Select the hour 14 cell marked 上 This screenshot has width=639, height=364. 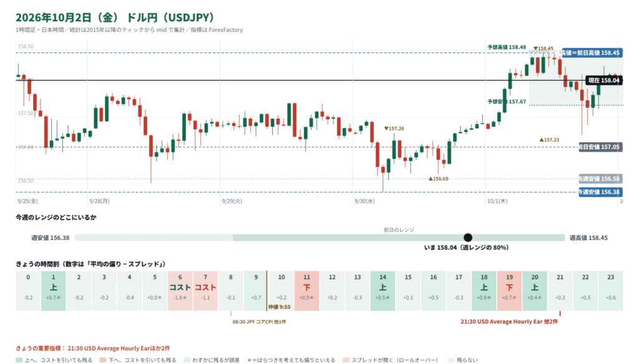pos(383,290)
